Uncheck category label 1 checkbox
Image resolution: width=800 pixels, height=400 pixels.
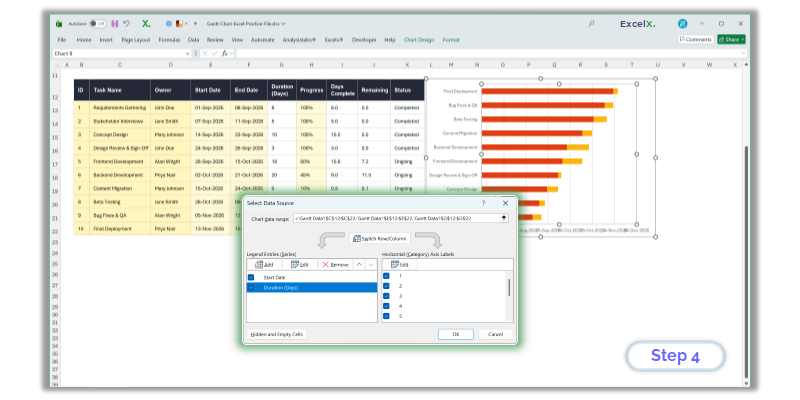pos(386,276)
